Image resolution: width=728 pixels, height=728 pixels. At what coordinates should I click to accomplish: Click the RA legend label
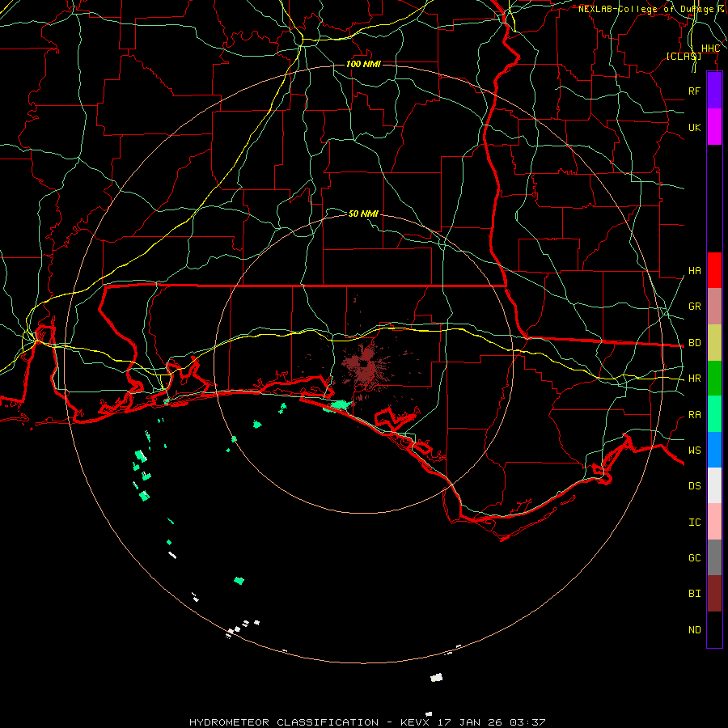[x=694, y=415]
